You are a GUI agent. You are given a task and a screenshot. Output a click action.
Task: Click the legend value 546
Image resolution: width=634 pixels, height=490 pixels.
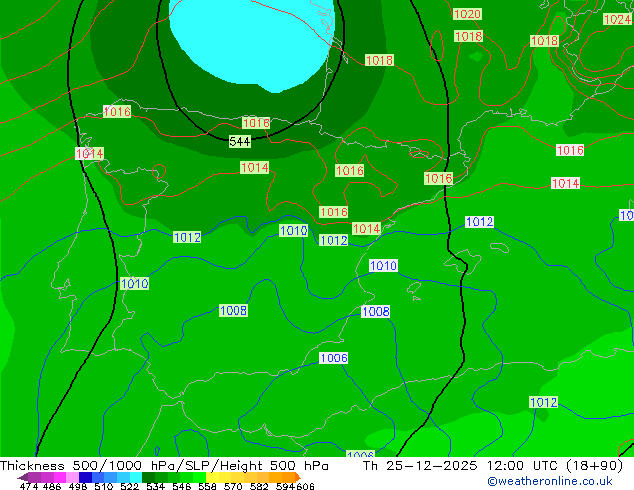coord(182,486)
